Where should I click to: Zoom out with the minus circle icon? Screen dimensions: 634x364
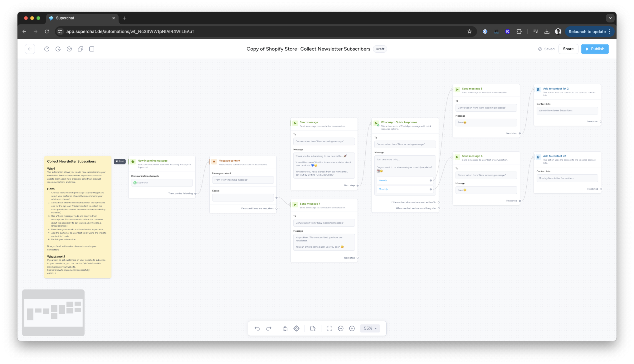pos(341,328)
